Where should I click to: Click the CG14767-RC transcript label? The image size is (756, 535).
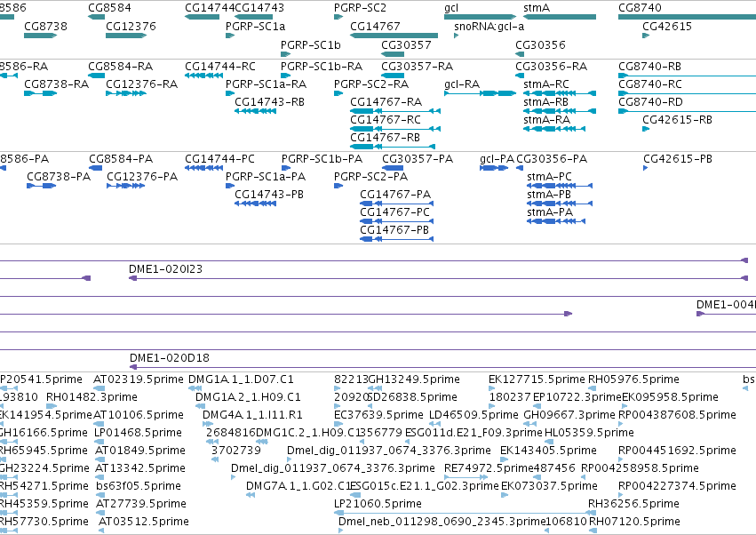pyautogui.click(x=386, y=120)
